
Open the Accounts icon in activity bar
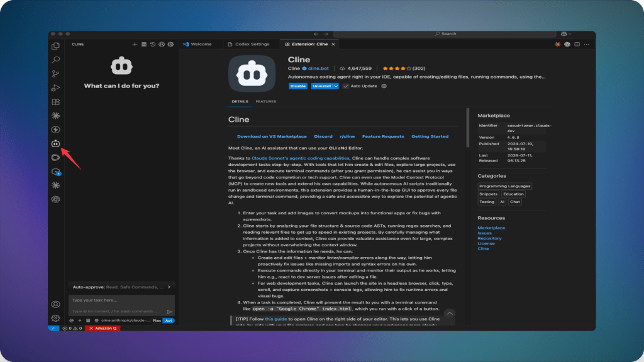point(55,305)
